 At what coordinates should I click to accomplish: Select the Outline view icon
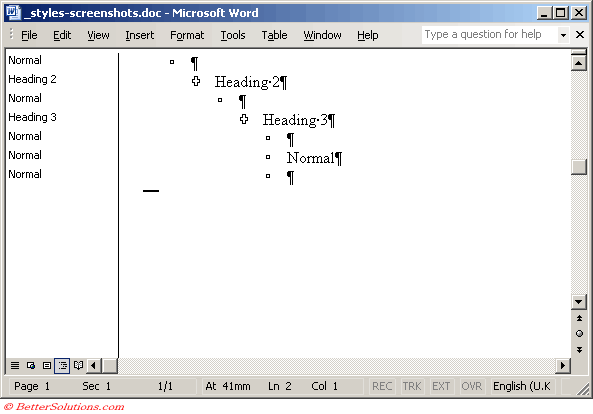pos(62,366)
